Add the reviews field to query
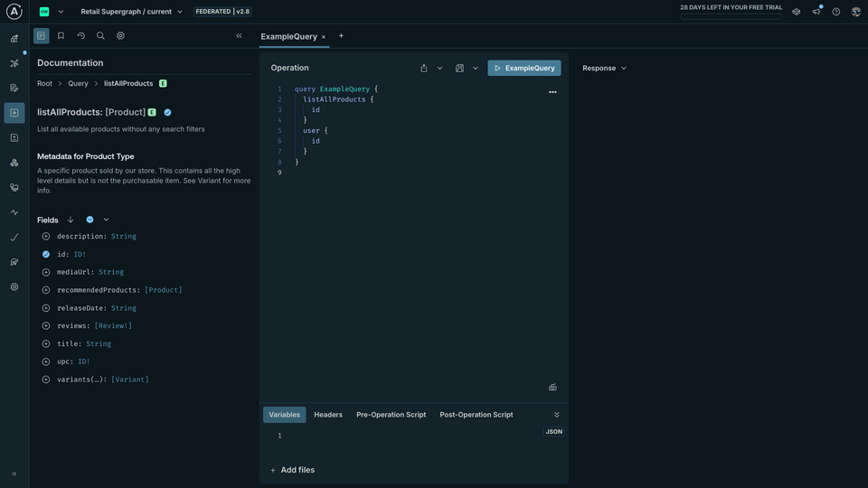Viewport: 868px width, 488px height. click(46, 326)
